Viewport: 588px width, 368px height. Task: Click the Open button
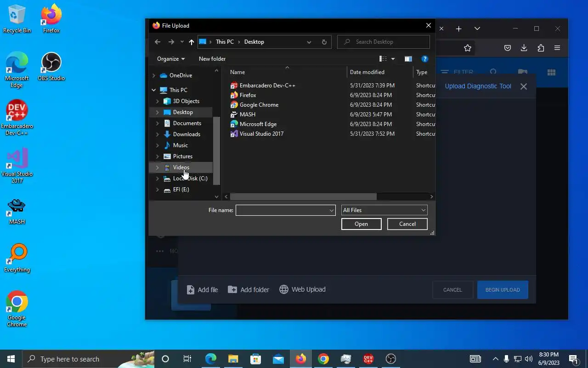coord(361,224)
